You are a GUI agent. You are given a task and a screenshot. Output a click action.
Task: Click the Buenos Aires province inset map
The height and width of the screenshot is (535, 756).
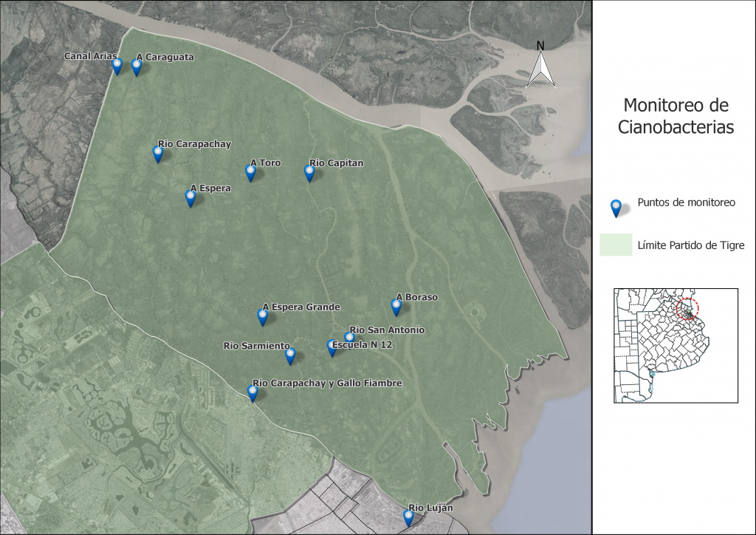[676, 345]
